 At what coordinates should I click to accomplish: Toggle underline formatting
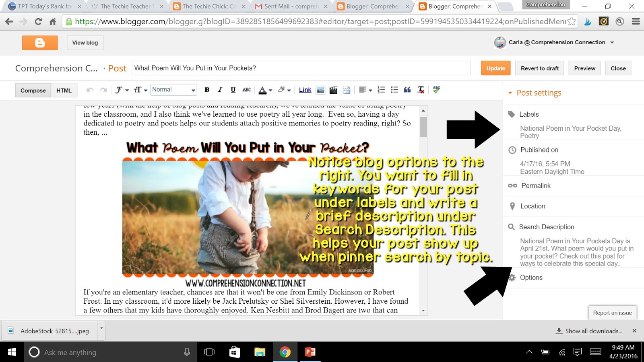[x=233, y=90]
